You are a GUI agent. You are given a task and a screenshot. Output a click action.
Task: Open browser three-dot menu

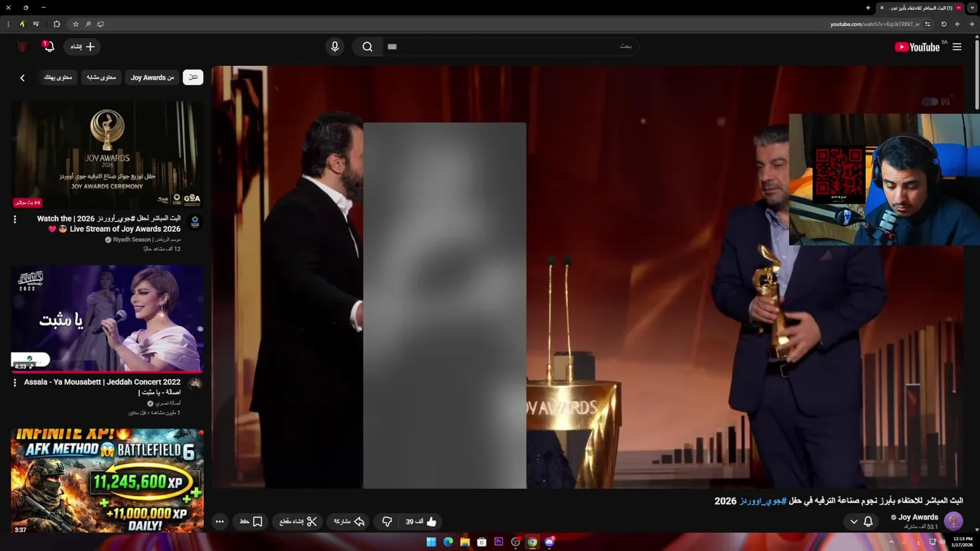(x=8, y=24)
